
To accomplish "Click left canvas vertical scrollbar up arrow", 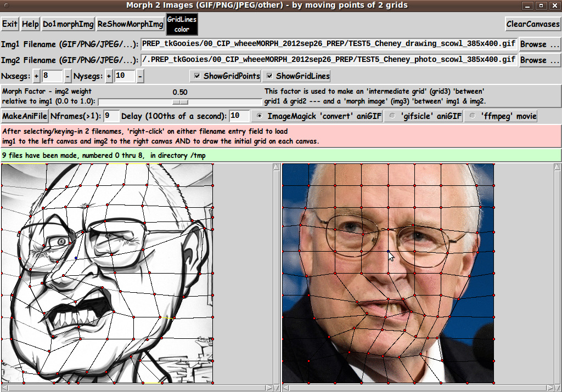I will click(277, 167).
